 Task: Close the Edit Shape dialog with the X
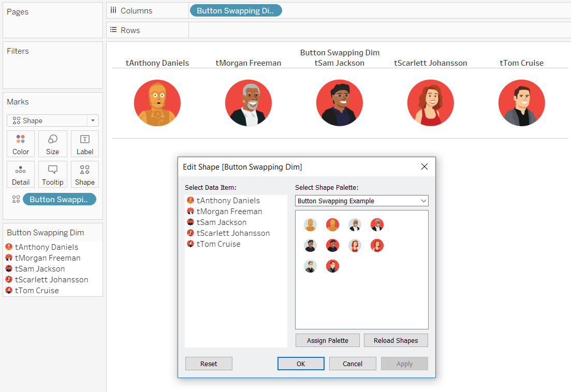coord(424,167)
